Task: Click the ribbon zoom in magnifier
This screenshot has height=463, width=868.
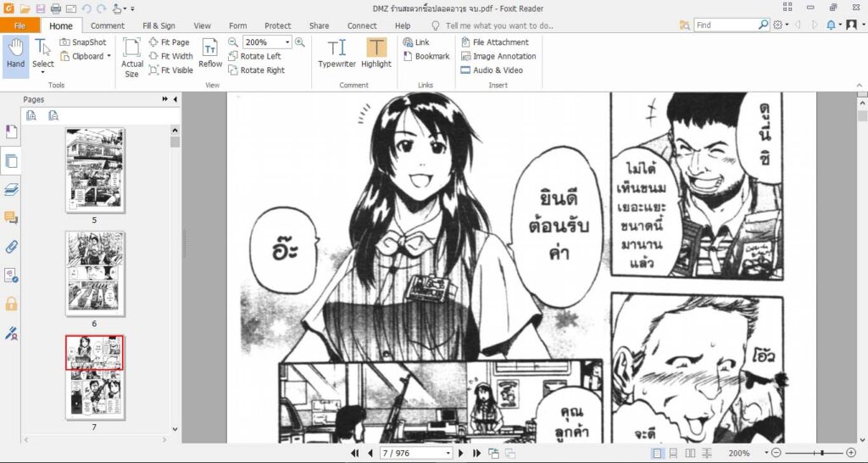Action: tap(299, 42)
